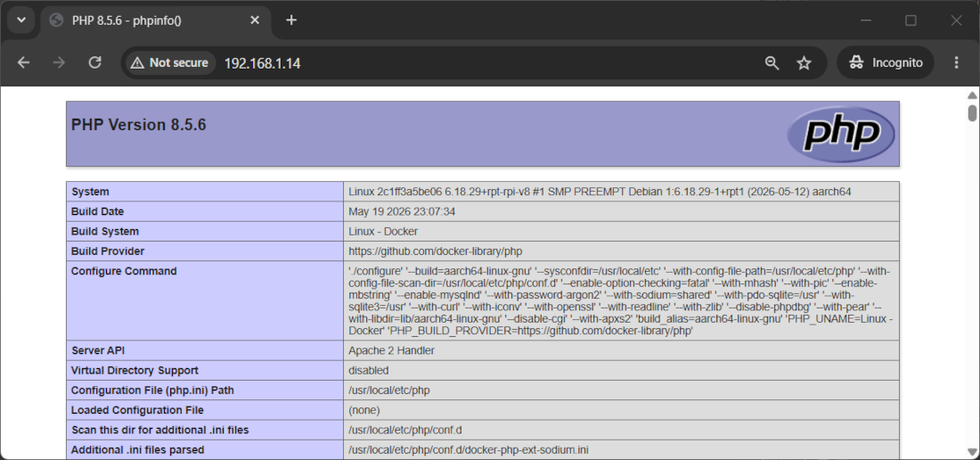The image size is (980, 460).
Task: Open Chrome three-dot menu
Action: 956,62
